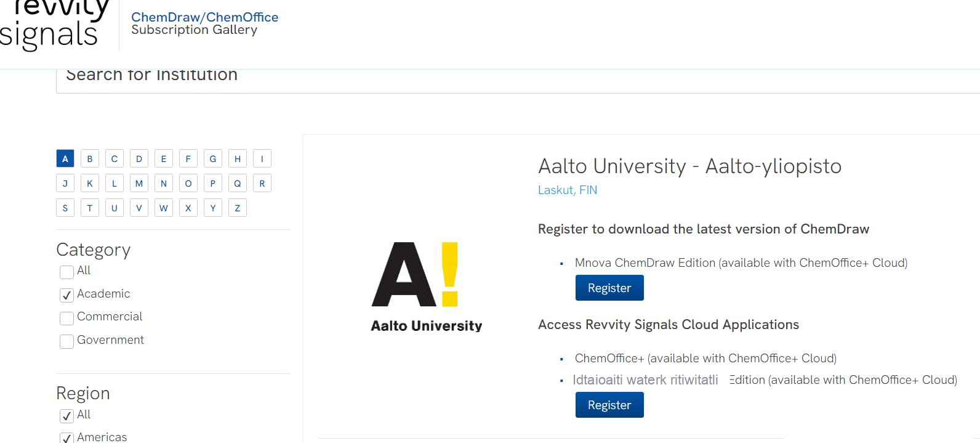
Task: Filter institutions by letter E
Action: coord(164,159)
